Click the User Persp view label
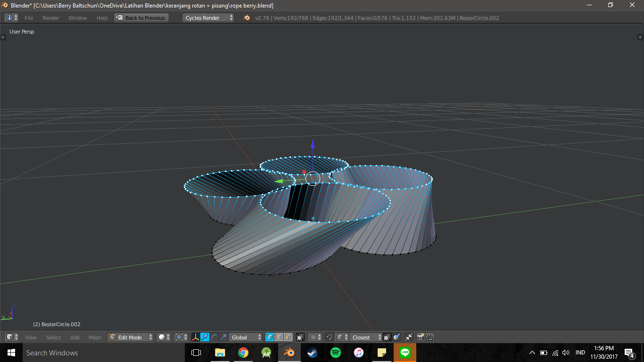 tap(22, 32)
